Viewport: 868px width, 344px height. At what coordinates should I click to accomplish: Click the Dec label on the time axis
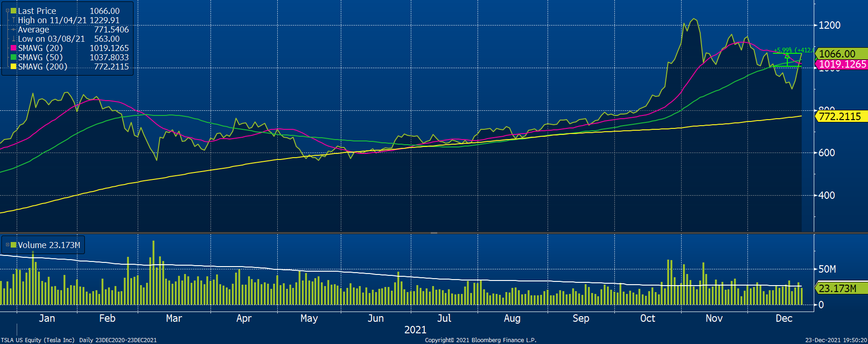[784, 318]
